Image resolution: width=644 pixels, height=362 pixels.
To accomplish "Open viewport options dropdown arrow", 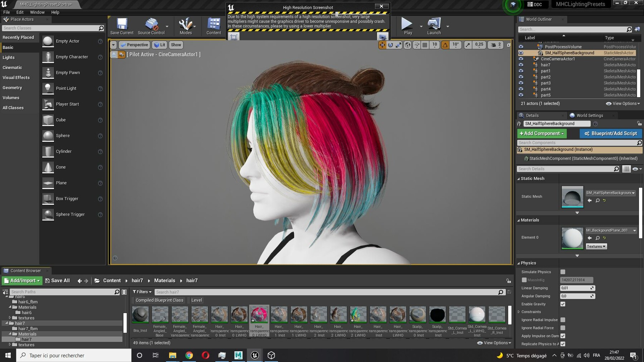I will point(113,45).
